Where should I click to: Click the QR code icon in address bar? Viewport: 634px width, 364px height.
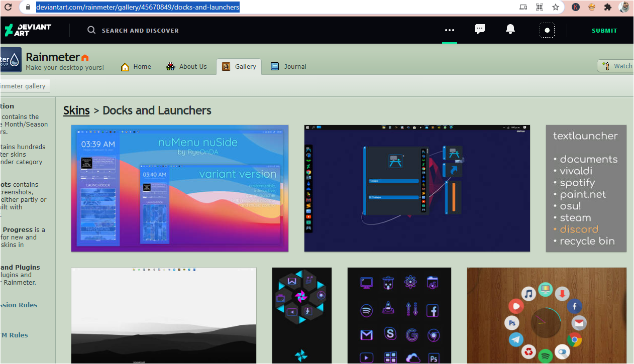(x=540, y=7)
